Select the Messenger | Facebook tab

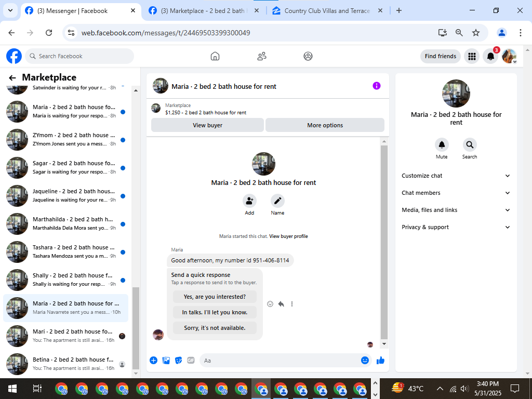tap(81, 11)
